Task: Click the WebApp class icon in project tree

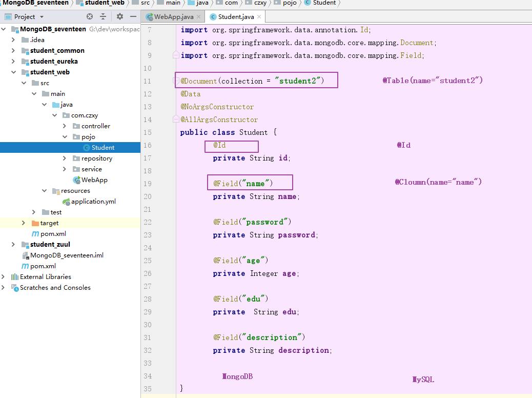Action: coord(76,180)
